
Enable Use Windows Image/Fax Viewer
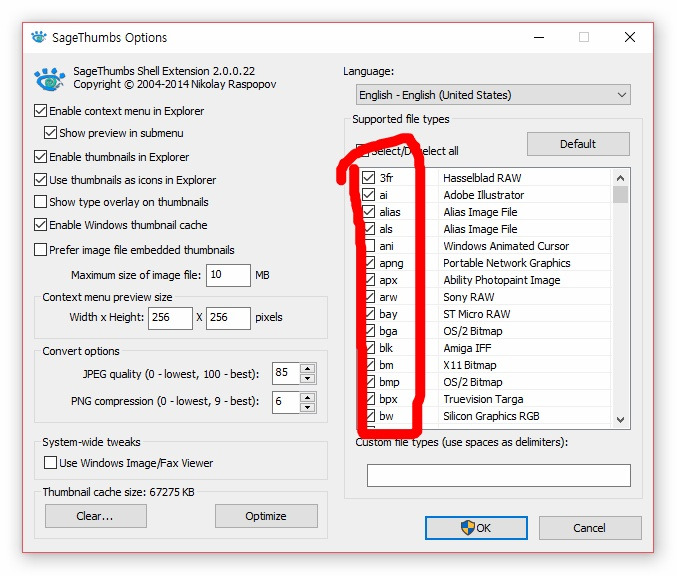[51, 463]
